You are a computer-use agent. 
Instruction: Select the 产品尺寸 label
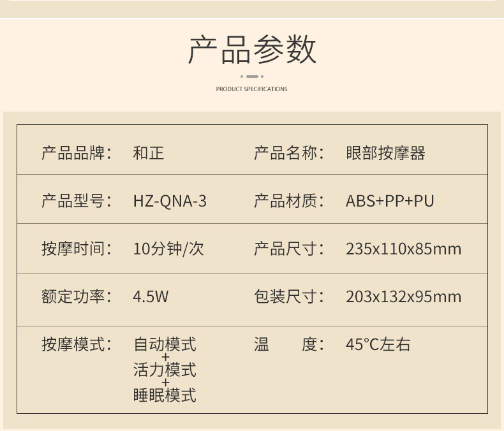point(289,249)
